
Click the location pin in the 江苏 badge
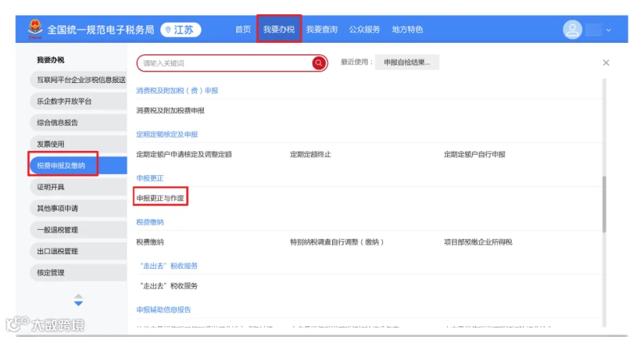pyautogui.click(x=167, y=29)
